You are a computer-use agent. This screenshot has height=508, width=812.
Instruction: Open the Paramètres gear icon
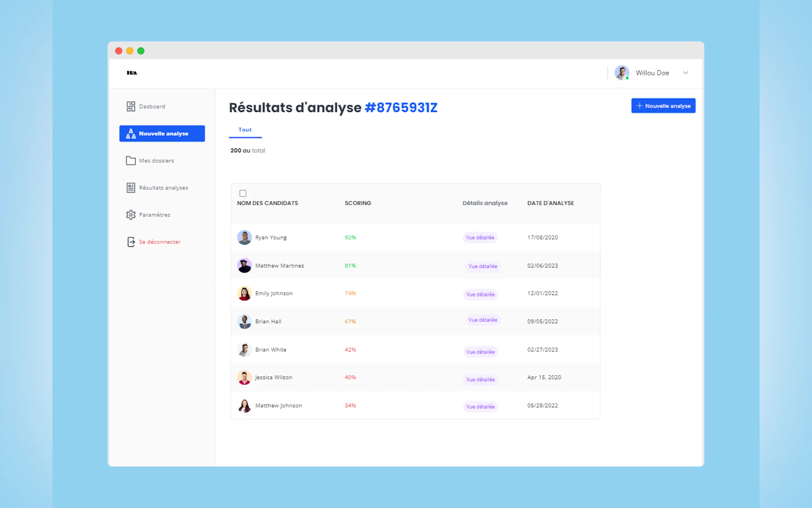(130, 215)
